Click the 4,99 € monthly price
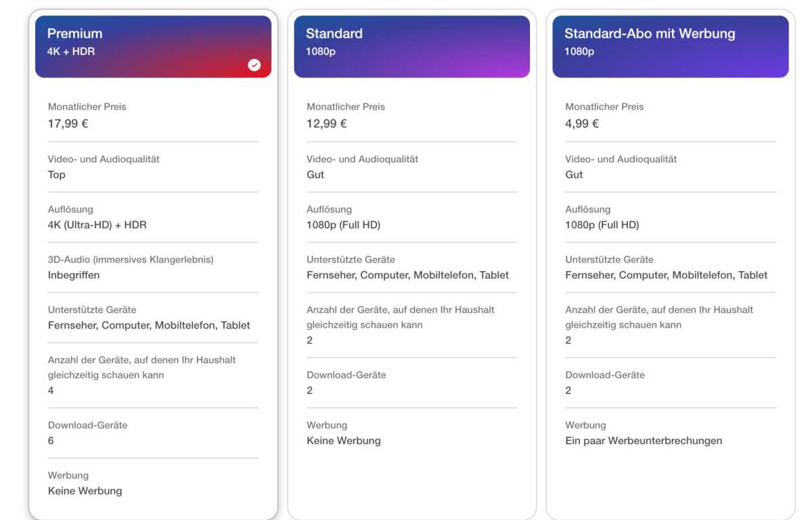 582,123
